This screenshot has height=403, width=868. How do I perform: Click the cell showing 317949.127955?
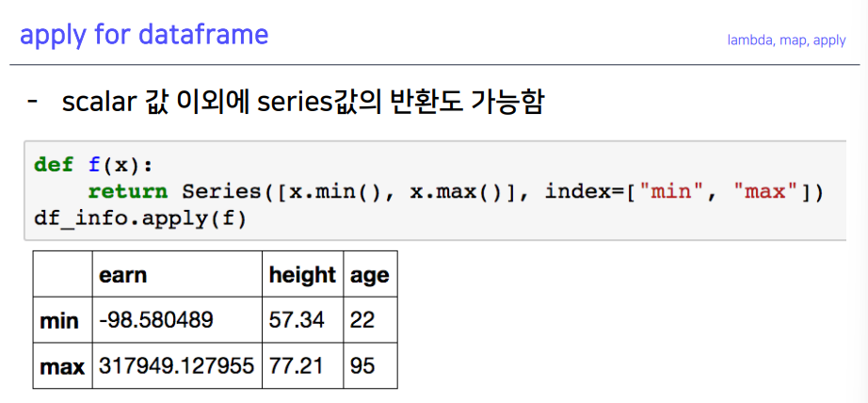pos(177,366)
